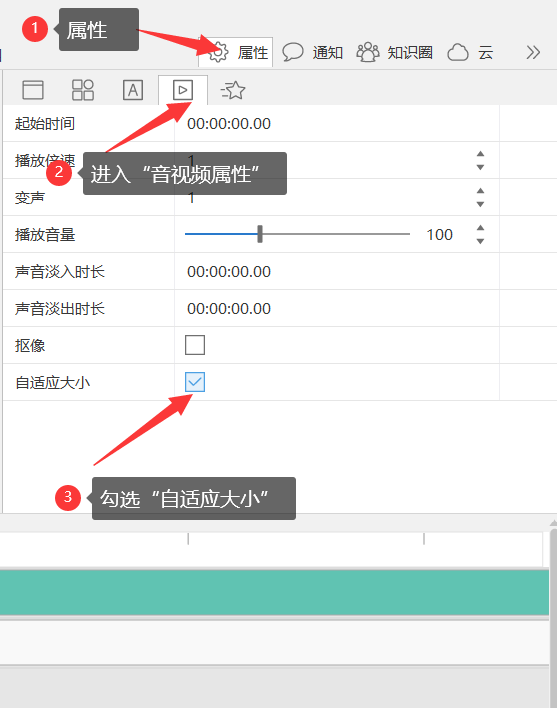Select the window layout properties icon

point(33,90)
